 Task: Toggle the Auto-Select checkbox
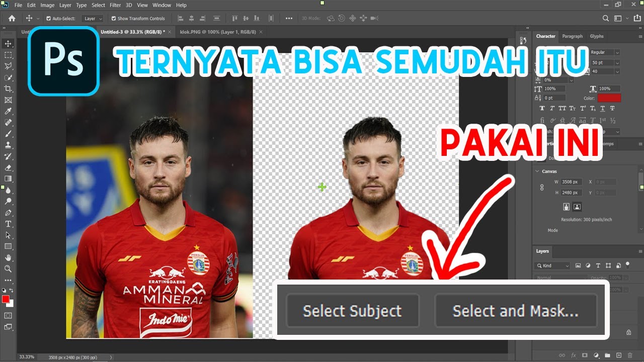48,19
